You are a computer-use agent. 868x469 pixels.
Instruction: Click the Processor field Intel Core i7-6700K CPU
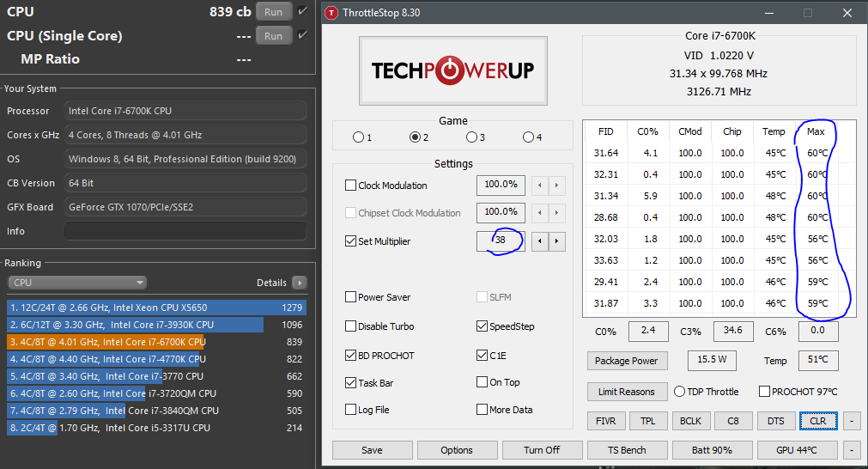click(x=185, y=111)
